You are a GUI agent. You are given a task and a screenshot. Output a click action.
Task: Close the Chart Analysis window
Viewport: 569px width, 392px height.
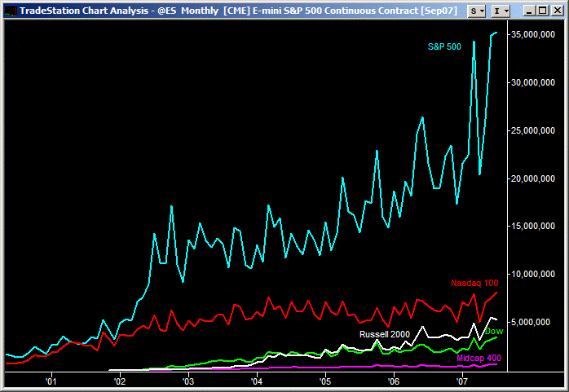[x=557, y=11]
